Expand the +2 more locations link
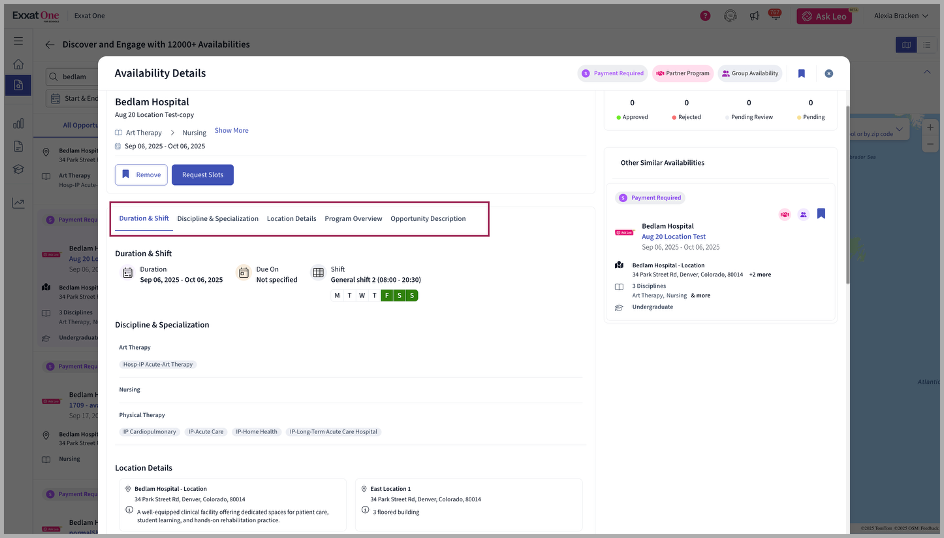Viewport: 944px width, 538px height. pos(759,273)
